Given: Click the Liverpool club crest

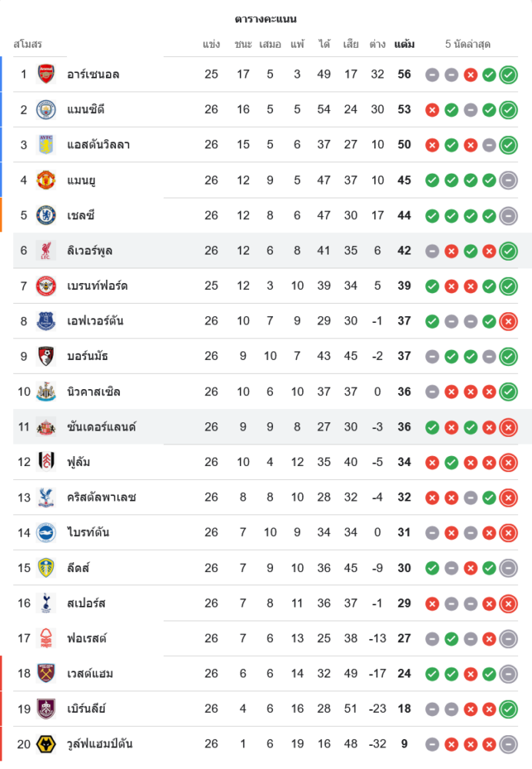Looking at the screenshot, I should point(46,251).
